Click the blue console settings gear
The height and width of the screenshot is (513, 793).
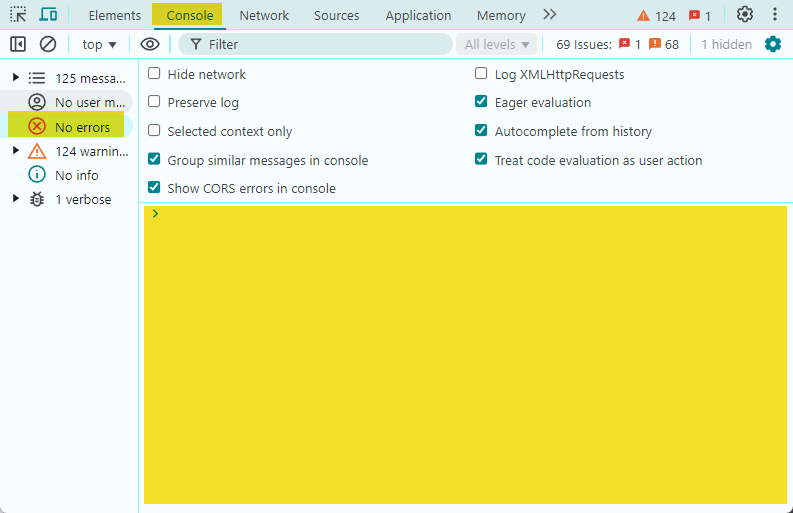pyautogui.click(x=772, y=44)
